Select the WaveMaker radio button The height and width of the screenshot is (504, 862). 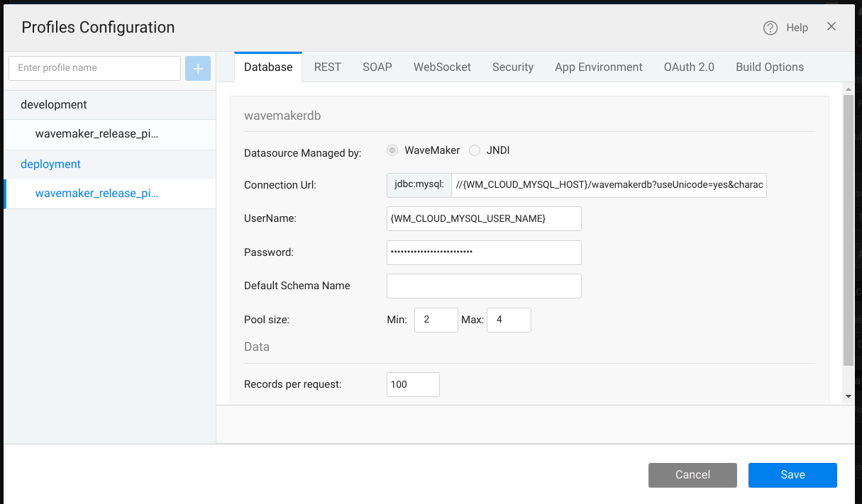[x=392, y=150]
